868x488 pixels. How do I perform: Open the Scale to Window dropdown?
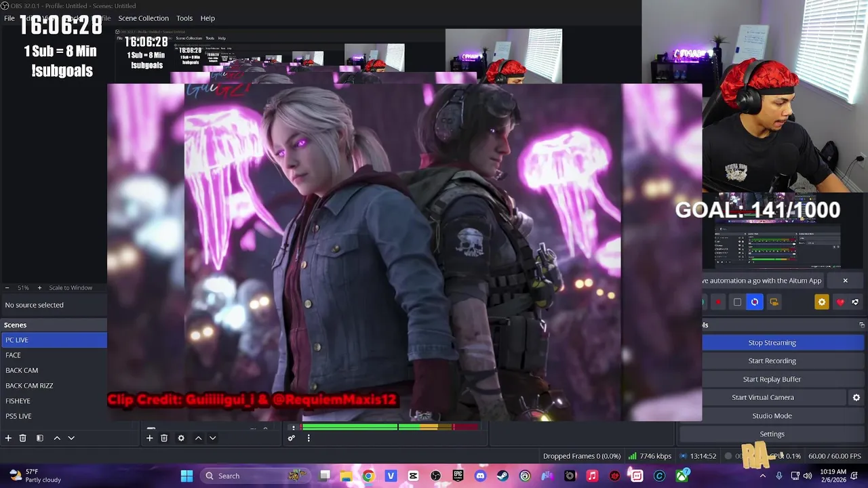click(x=71, y=288)
